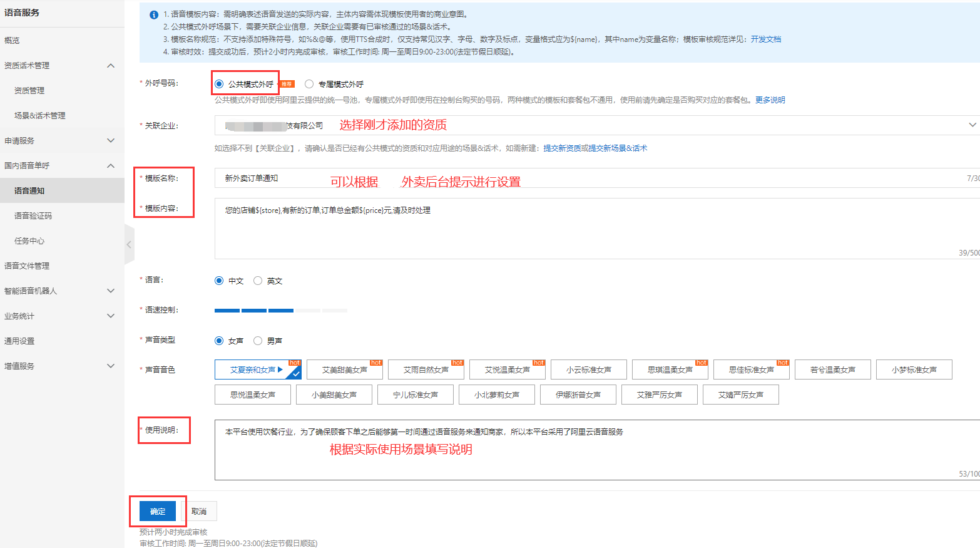Click the blue info icon in notice banner

click(154, 15)
